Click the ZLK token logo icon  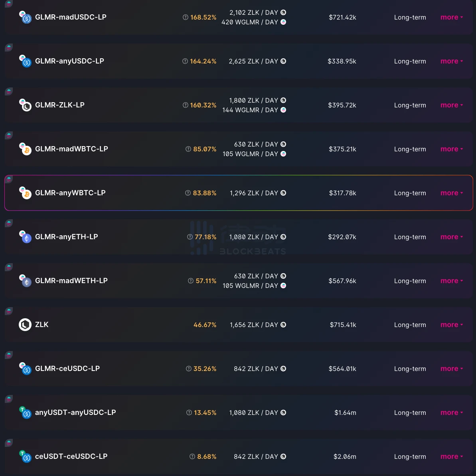click(x=25, y=325)
